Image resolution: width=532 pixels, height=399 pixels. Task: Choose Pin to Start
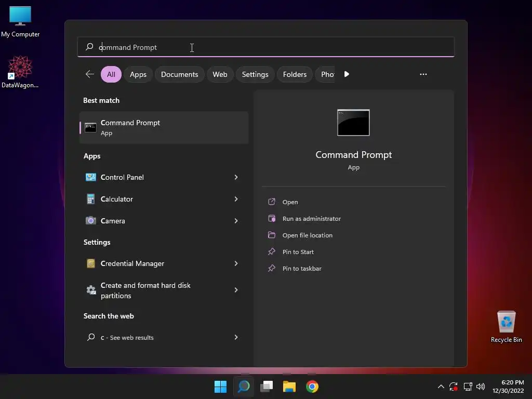click(298, 252)
